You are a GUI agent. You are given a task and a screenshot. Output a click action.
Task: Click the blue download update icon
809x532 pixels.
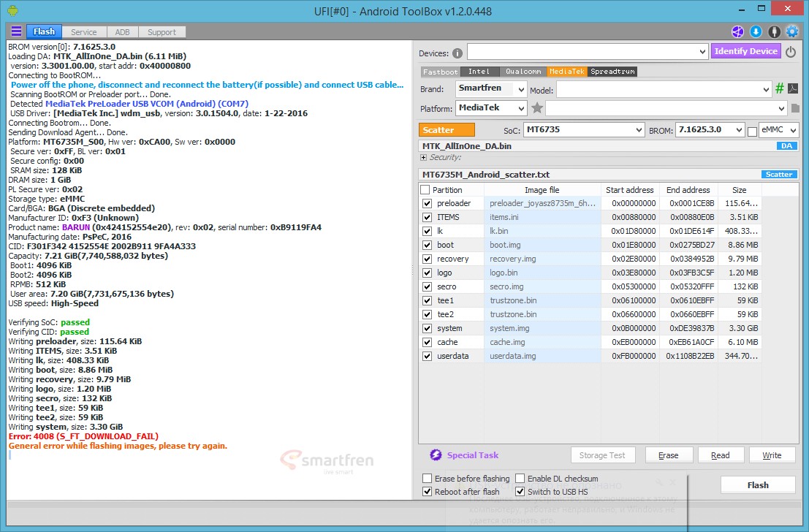pos(756,32)
